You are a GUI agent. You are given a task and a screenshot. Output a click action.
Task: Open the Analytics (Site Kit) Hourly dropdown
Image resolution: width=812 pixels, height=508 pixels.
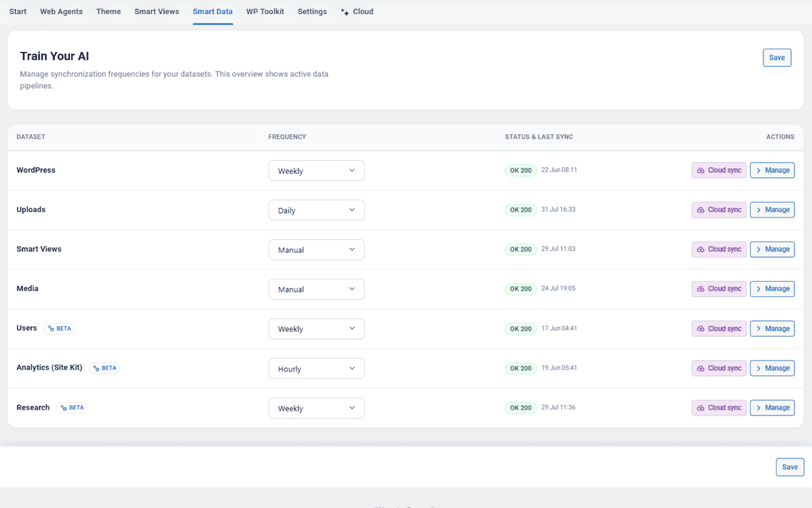(x=316, y=369)
